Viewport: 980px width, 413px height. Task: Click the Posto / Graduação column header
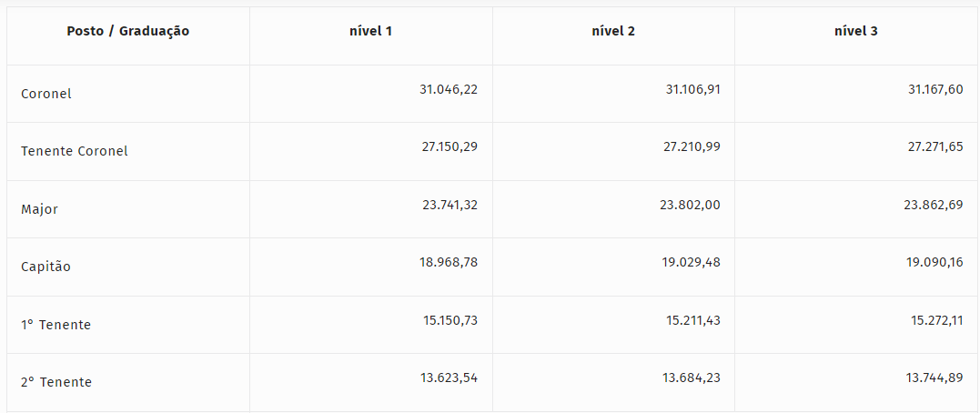(x=127, y=31)
